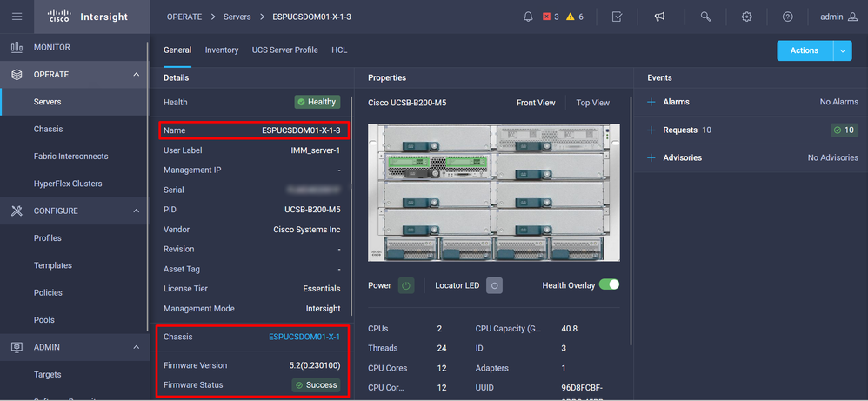Viewport: 868px width, 401px height.
Task: Click the plus icon next to Advisories
Action: 651,157
